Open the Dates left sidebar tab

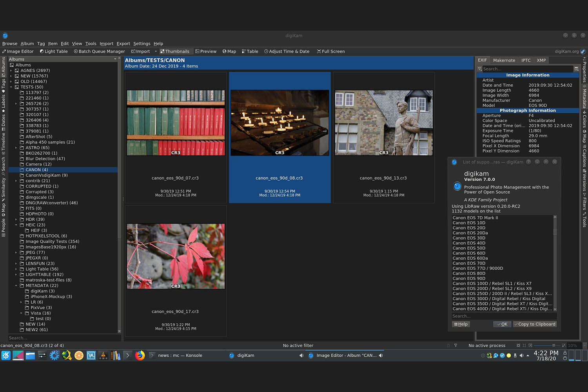click(4, 123)
